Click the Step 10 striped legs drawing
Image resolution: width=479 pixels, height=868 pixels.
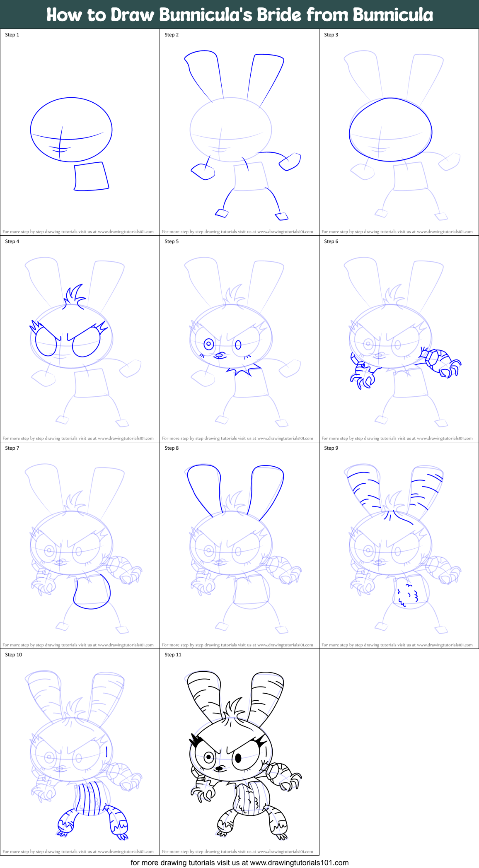click(x=83, y=755)
